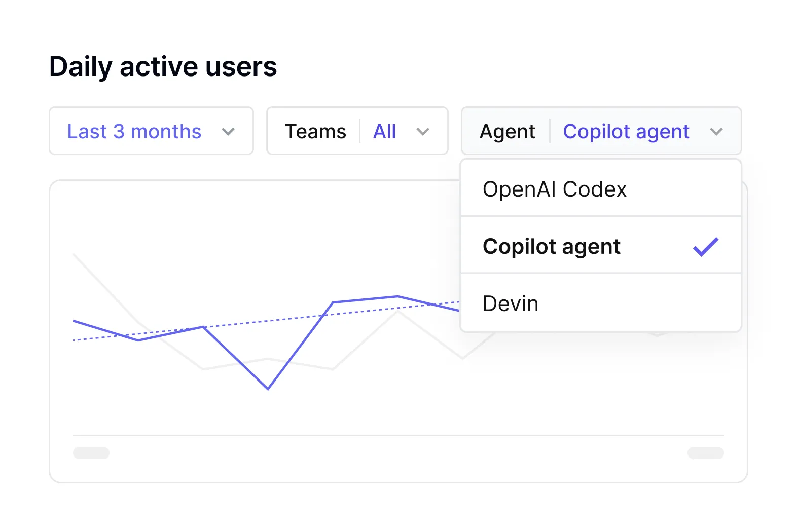This screenshot has height=532, width=797.
Task: Click the Agent filter label
Action: pyautogui.click(x=508, y=132)
